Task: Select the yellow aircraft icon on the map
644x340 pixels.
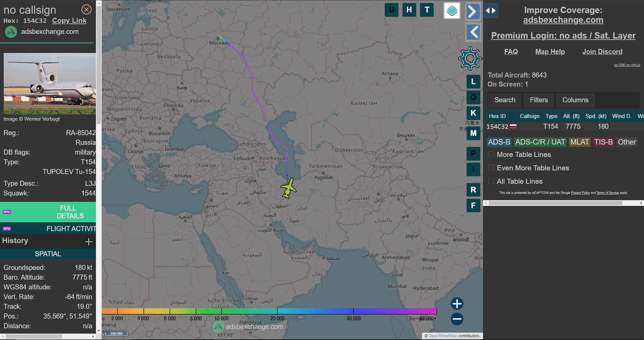Action: pos(288,188)
